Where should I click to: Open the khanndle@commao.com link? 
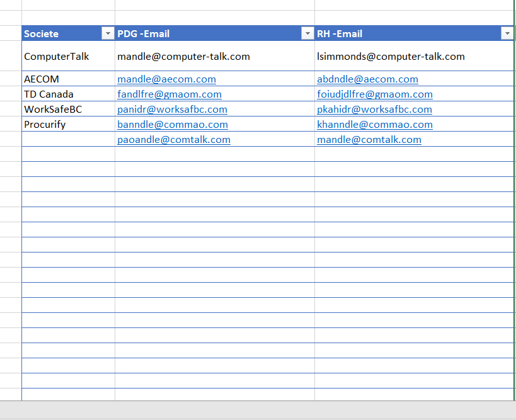click(374, 125)
